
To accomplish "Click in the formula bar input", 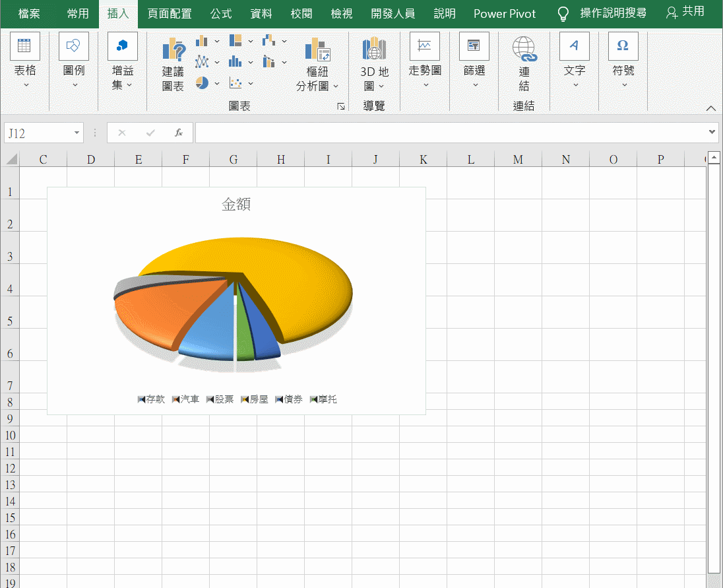I will (x=451, y=133).
